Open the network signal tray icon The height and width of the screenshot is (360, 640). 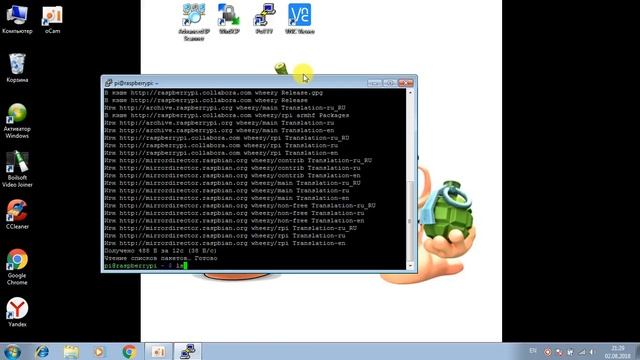pyautogui.click(x=581, y=352)
